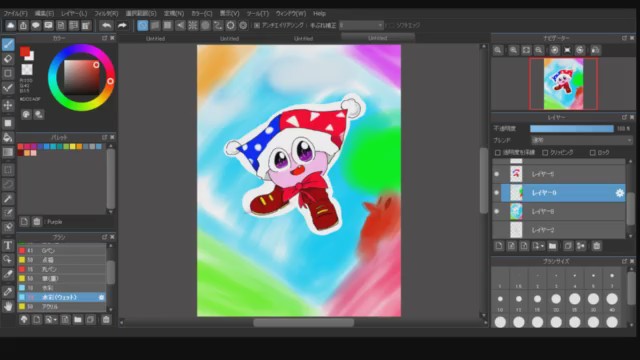Toggle visibility of the selected blue layer
The height and width of the screenshot is (360, 640).
coord(497,193)
